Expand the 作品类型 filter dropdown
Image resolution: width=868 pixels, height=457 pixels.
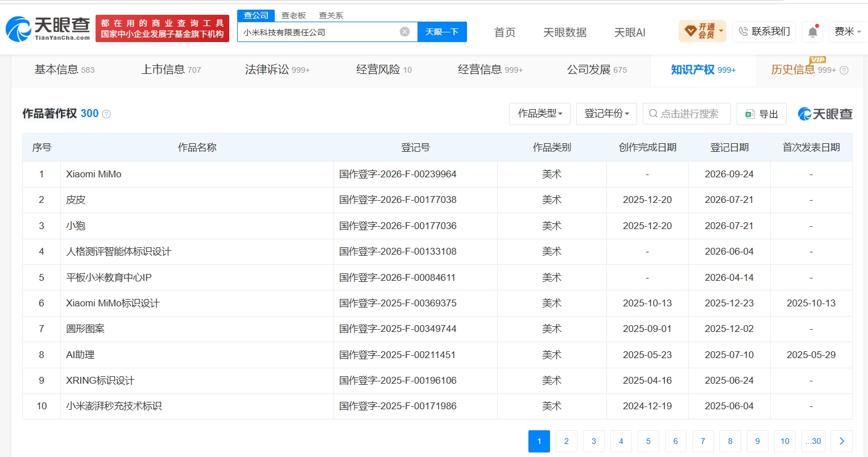(540, 114)
